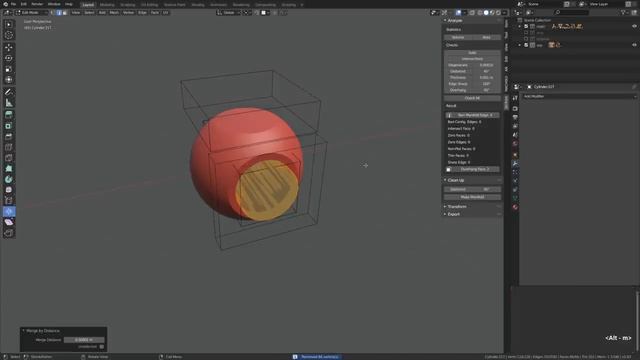Viewport: 640px width, 360px height.
Task: Open the Object properties tab
Action: 515,155
